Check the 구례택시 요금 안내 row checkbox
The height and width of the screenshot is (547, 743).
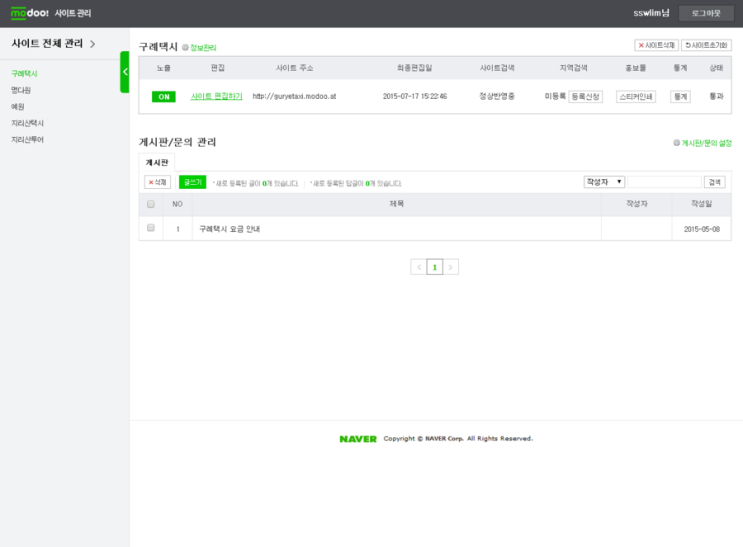[x=151, y=228]
